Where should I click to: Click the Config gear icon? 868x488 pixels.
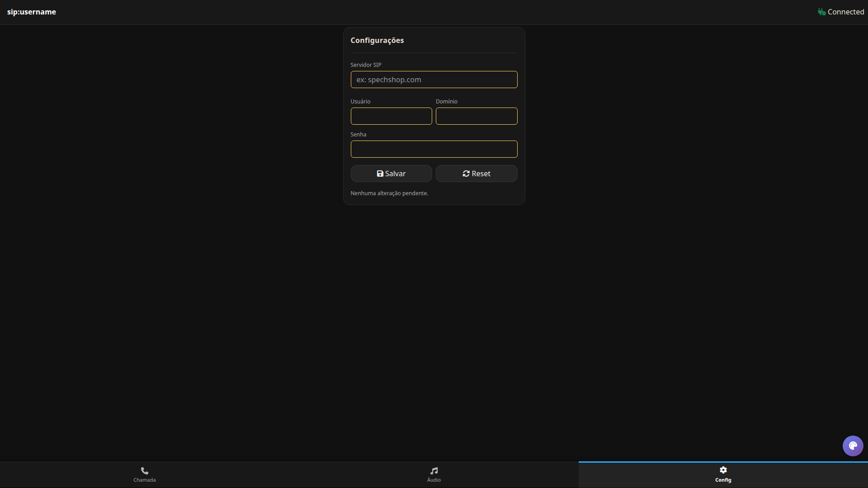723,470
